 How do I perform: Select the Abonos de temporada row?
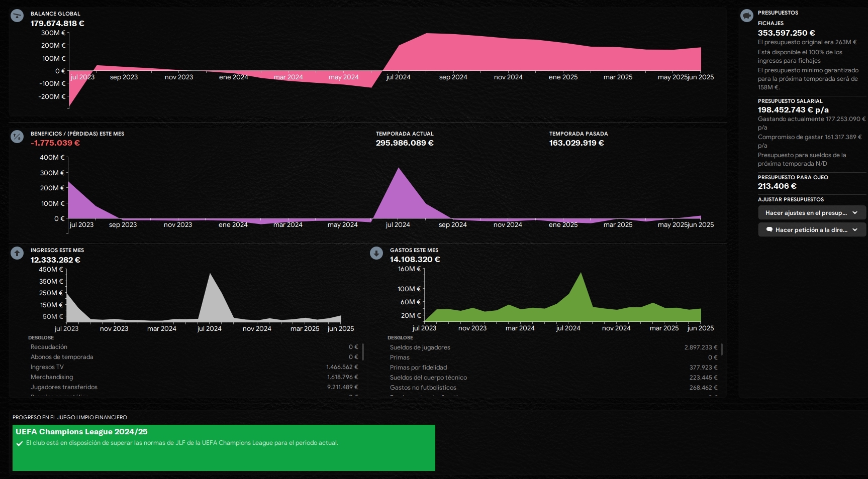194,357
